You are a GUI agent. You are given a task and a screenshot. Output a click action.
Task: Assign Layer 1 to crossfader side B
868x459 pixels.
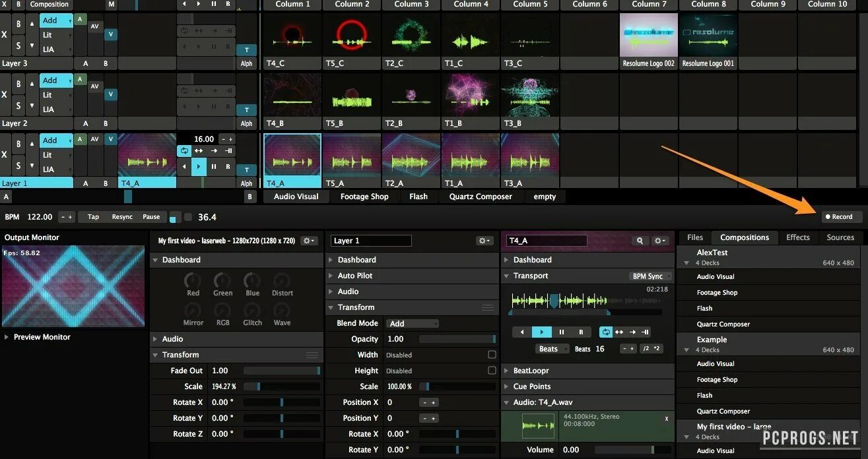pyautogui.click(x=105, y=183)
